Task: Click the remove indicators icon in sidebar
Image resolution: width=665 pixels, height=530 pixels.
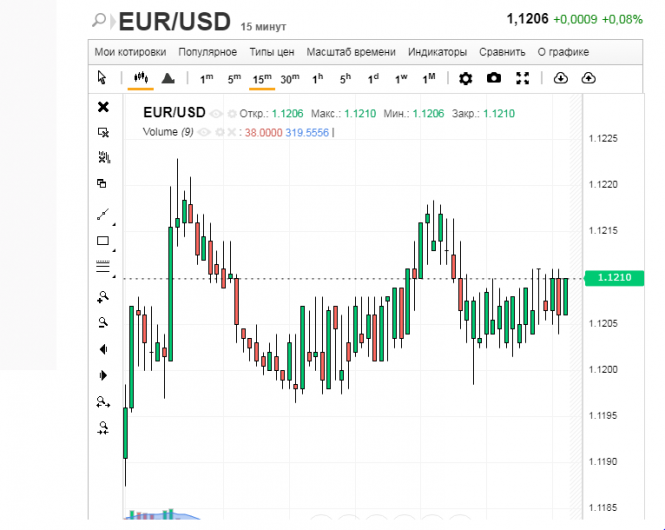Action: click(x=103, y=157)
